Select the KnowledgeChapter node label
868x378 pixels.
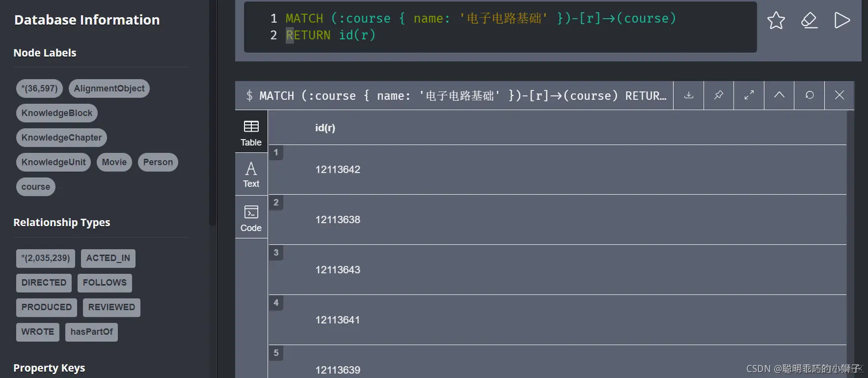[x=61, y=138]
